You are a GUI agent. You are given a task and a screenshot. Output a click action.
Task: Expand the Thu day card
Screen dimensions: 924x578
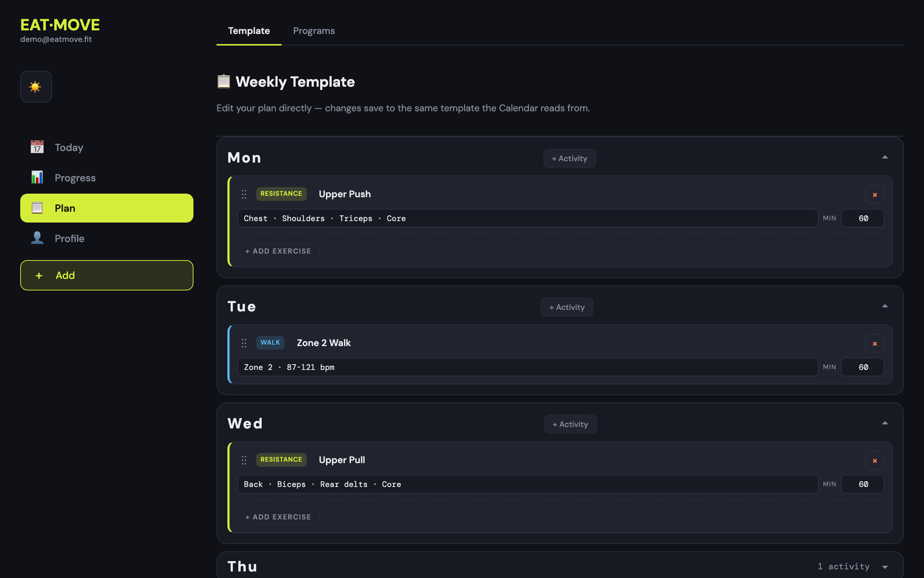[885, 567]
